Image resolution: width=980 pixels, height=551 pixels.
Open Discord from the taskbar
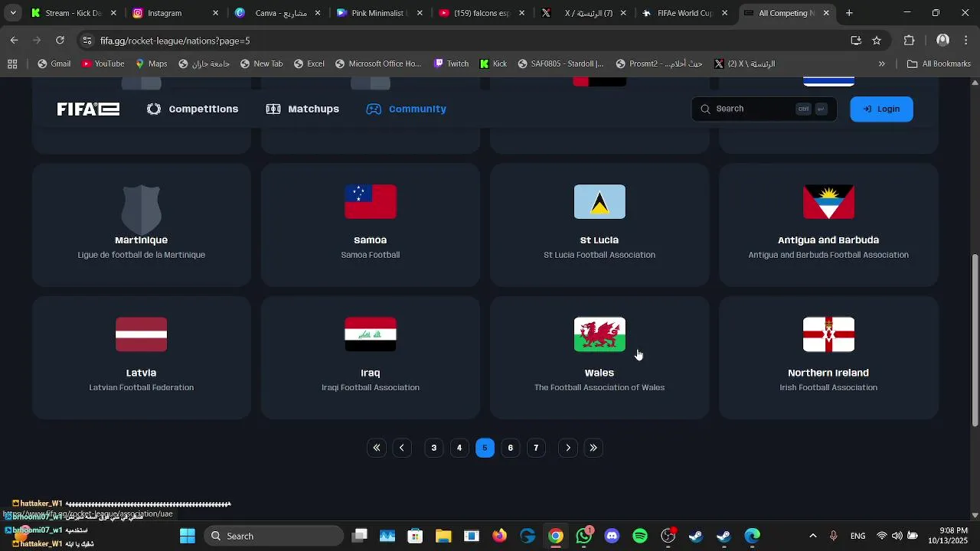click(612, 536)
